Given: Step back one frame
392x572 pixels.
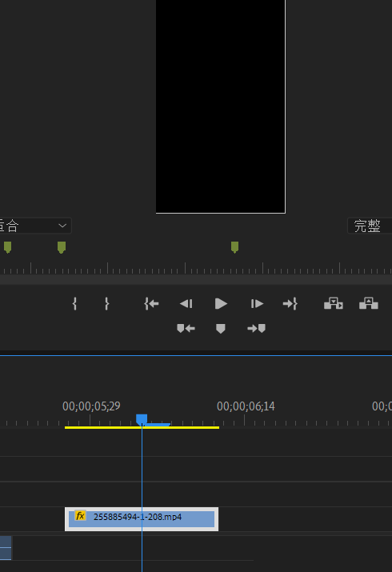Looking at the screenshot, I should click(186, 303).
